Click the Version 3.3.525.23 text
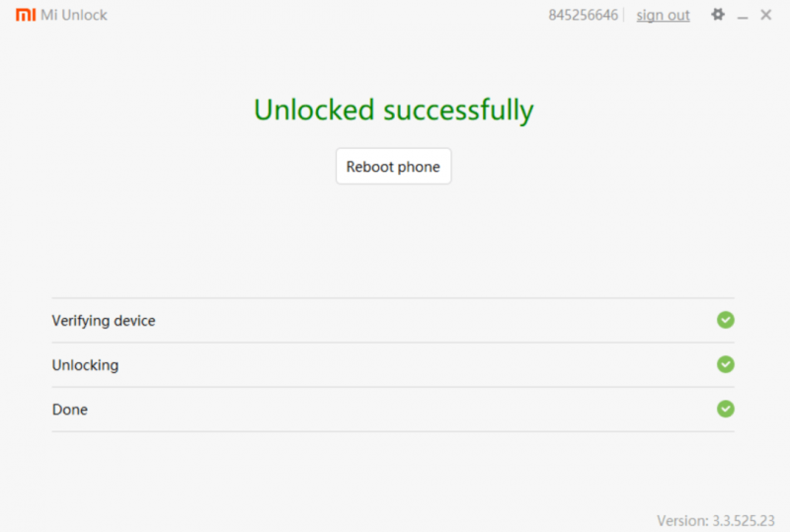The height and width of the screenshot is (532, 790). point(715,520)
